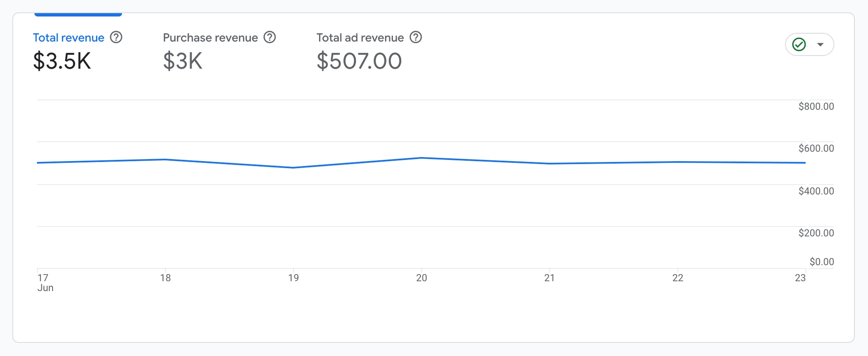Viewport: 868px width, 356px height.
Task: Click the help icon beside Total revenue
Action: [x=116, y=37]
